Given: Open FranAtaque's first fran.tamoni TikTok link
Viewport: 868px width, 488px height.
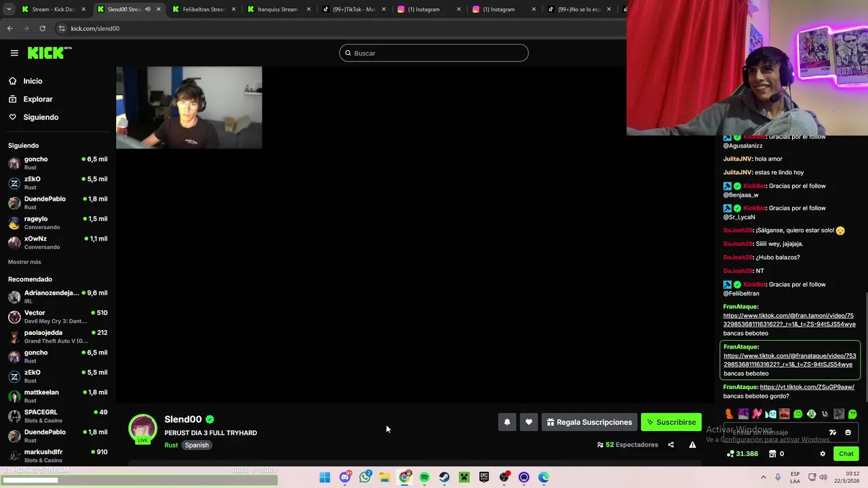Looking at the screenshot, I should coord(789,320).
